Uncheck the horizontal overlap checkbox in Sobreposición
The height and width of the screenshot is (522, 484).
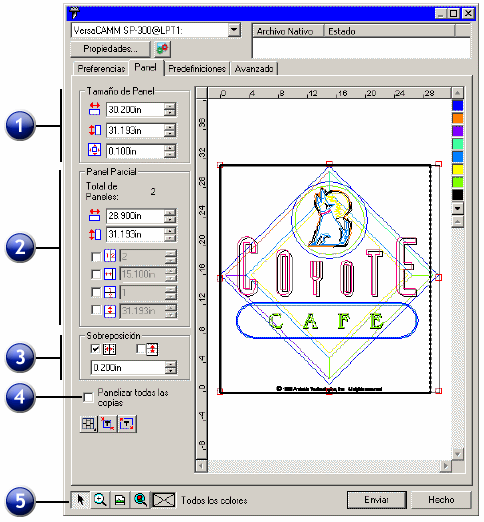point(95,349)
